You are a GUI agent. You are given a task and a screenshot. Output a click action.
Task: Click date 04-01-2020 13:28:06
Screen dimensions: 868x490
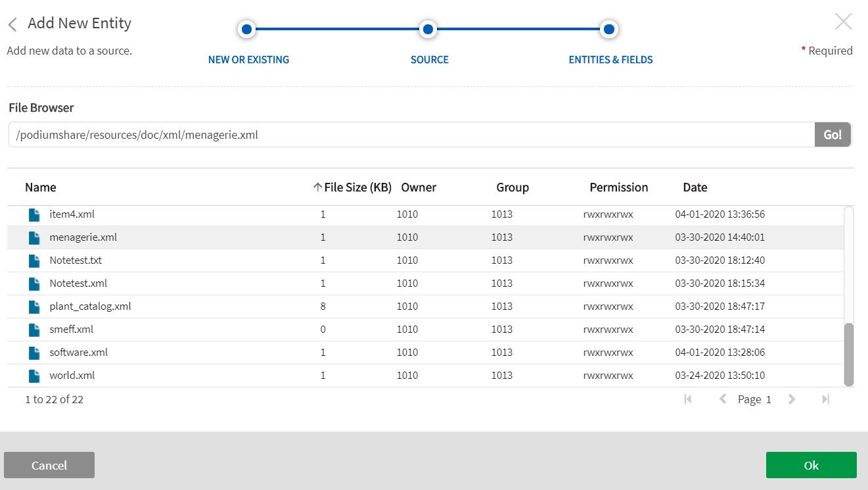coord(720,353)
